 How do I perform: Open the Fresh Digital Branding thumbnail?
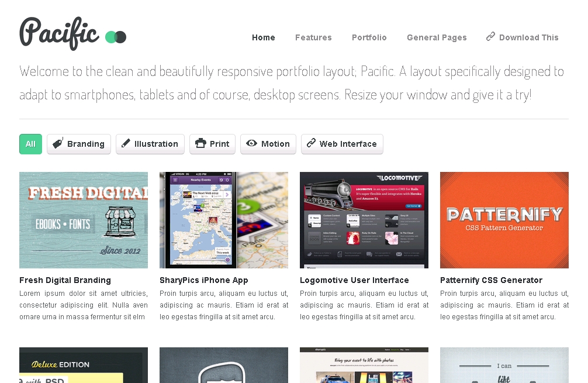pos(84,220)
